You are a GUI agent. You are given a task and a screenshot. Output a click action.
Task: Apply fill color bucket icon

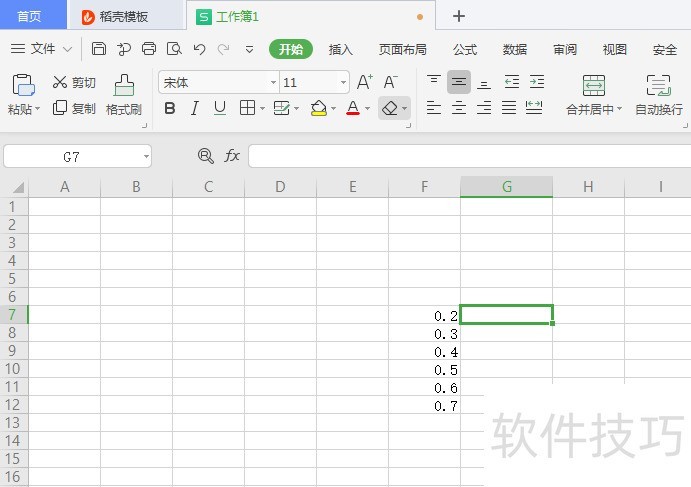coord(319,108)
